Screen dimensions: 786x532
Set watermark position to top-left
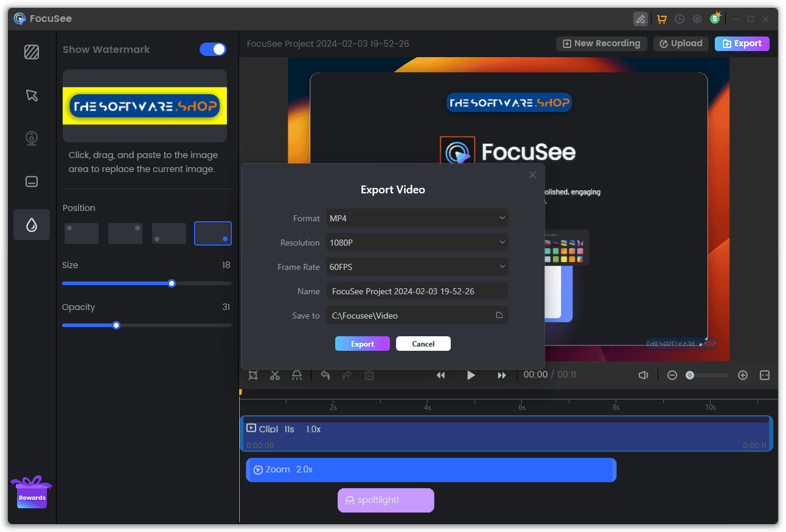[82, 233]
